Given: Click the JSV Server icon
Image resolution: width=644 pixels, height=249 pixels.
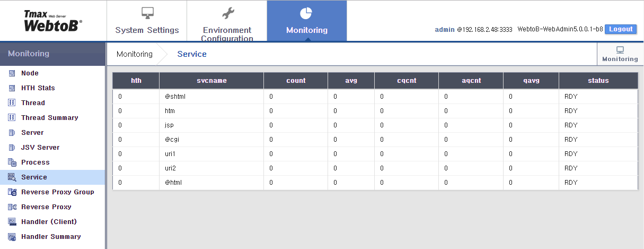Looking at the screenshot, I should 12,148.
